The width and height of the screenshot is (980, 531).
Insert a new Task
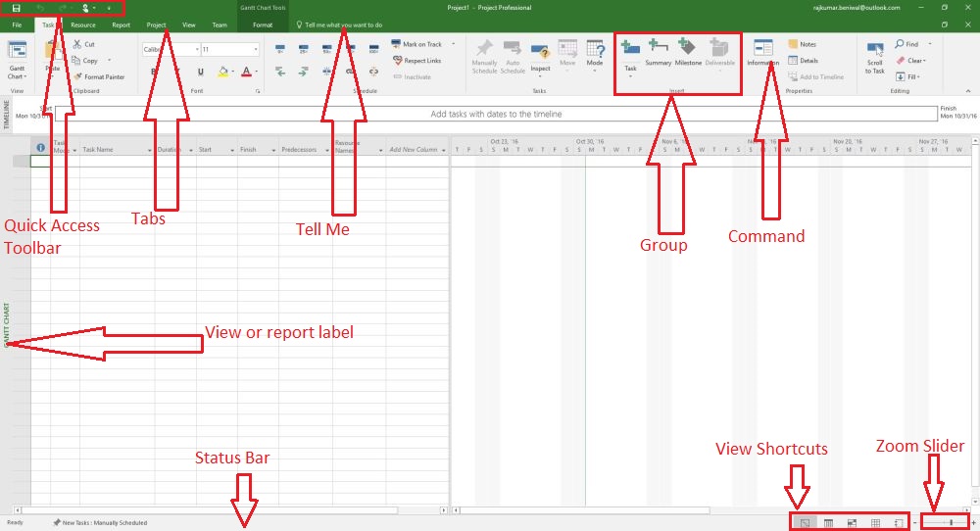click(x=630, y=58)
